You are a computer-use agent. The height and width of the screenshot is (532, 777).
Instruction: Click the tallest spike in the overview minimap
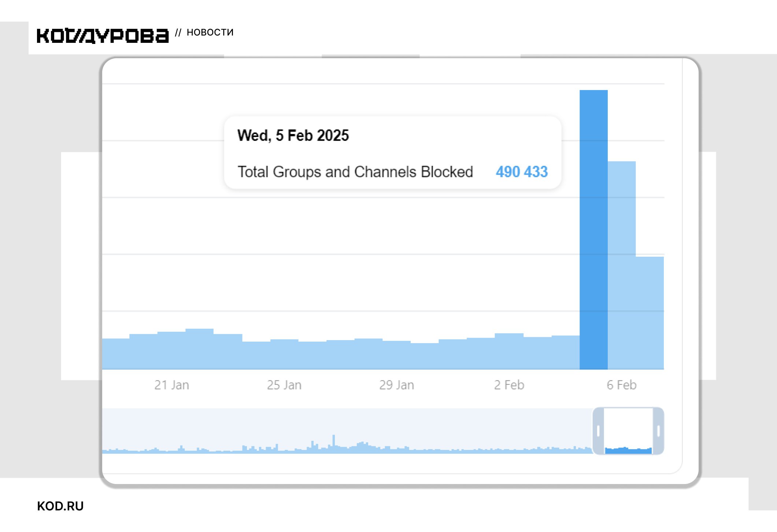pyautogui.click(x=333, y=441)
